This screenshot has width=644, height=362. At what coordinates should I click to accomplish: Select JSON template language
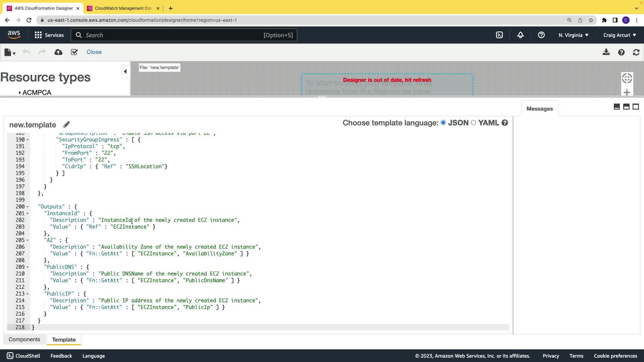click(443, 123)
